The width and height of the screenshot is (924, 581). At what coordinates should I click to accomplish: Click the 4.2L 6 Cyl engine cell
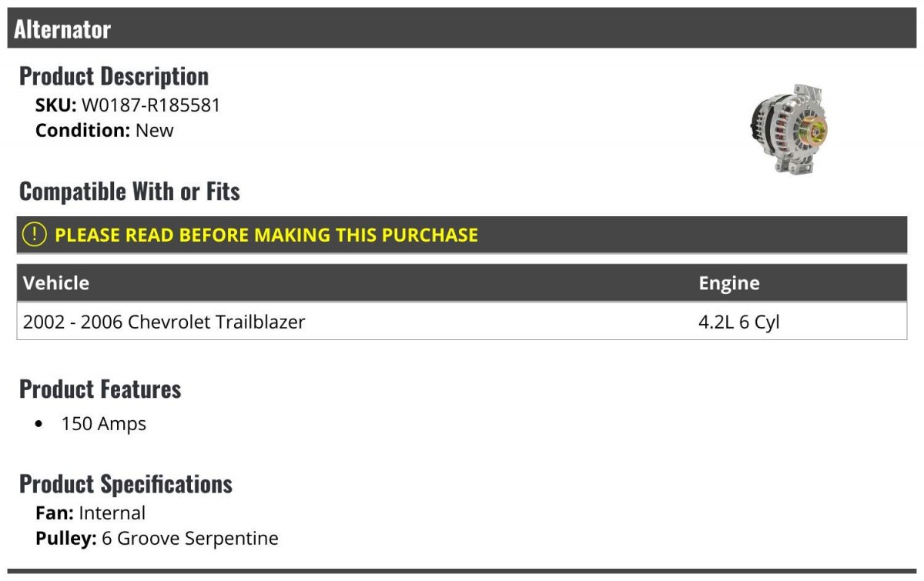coord(739,322)
